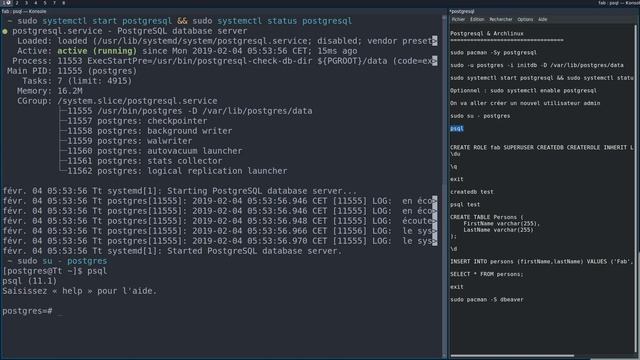
Task: Click the 'LastName varchar(255)' line
Action: [x=498, y=230]
